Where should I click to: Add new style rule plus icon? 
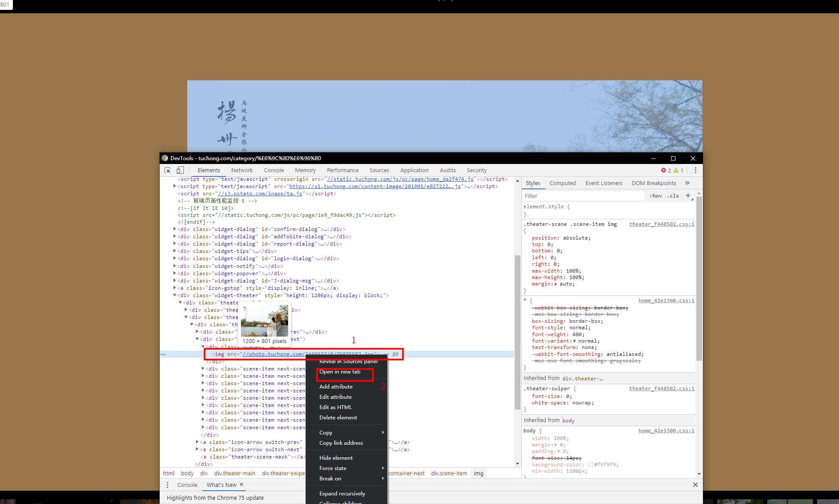pyautogui.click(x=688, y=196)
